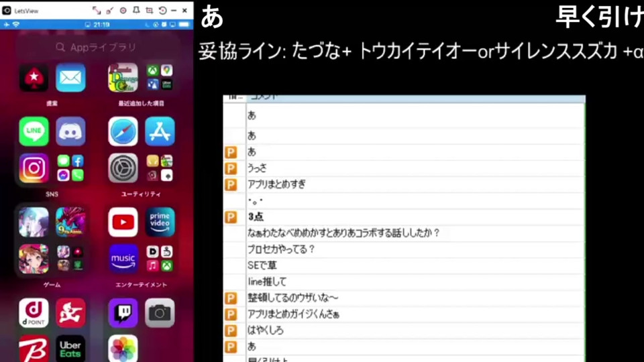This screenshot has height=362, width=644.
Task: Click the SNS category label
Action: [x=52, y=194]
